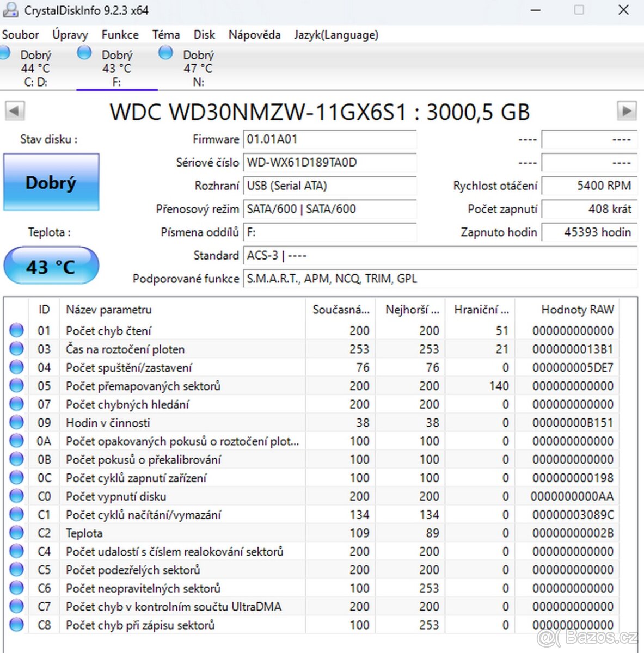Click status icon for Čas na roztočení ploten
The width and height of the screenshot is (644, 653).
17,349
